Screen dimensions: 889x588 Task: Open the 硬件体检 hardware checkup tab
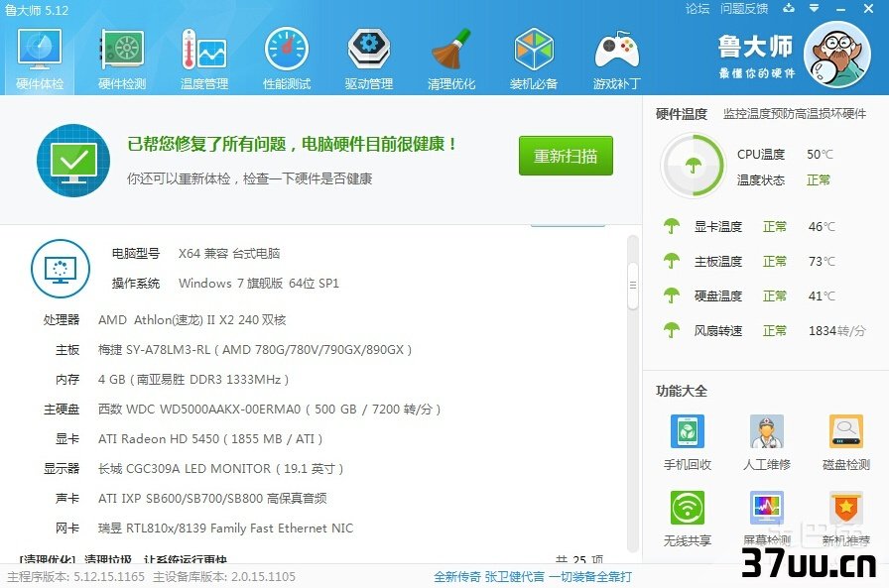click(x=40, y=59)
